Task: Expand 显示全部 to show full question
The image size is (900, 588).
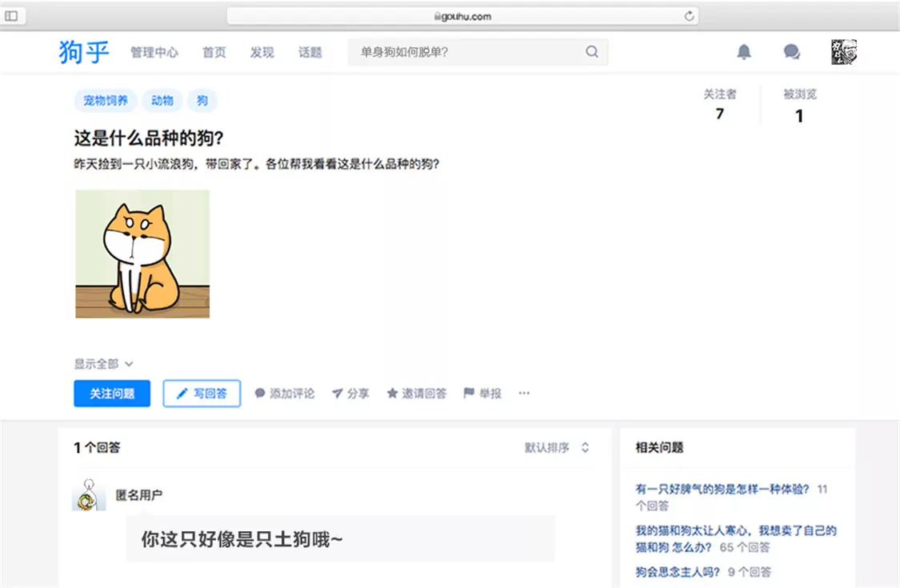Action: [x=103, y=364]
